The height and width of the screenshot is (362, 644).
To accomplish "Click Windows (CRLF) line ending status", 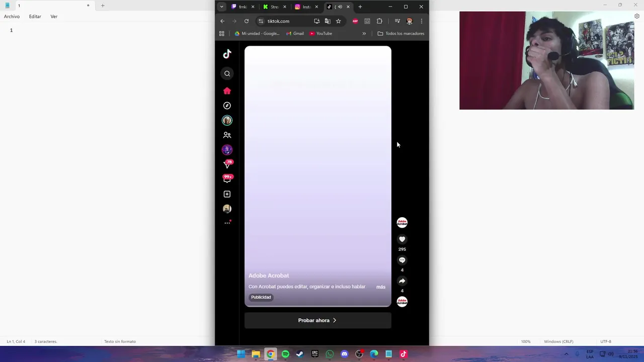I will (x=558, y=341).
